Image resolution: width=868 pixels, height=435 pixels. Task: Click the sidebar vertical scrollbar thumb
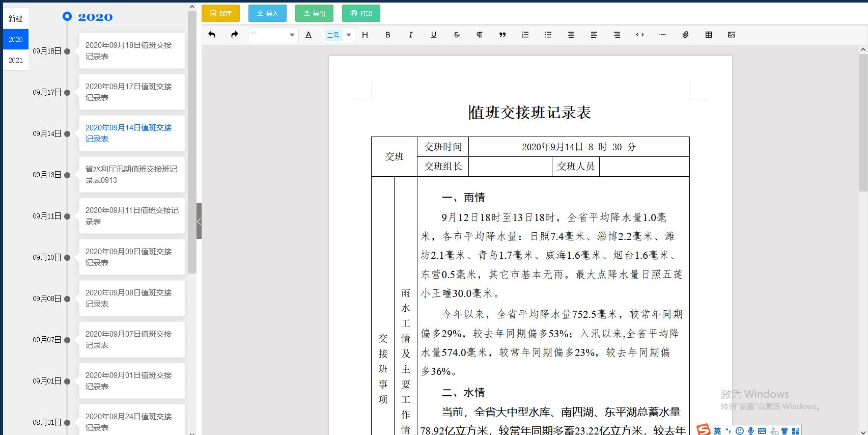[192, 142]
